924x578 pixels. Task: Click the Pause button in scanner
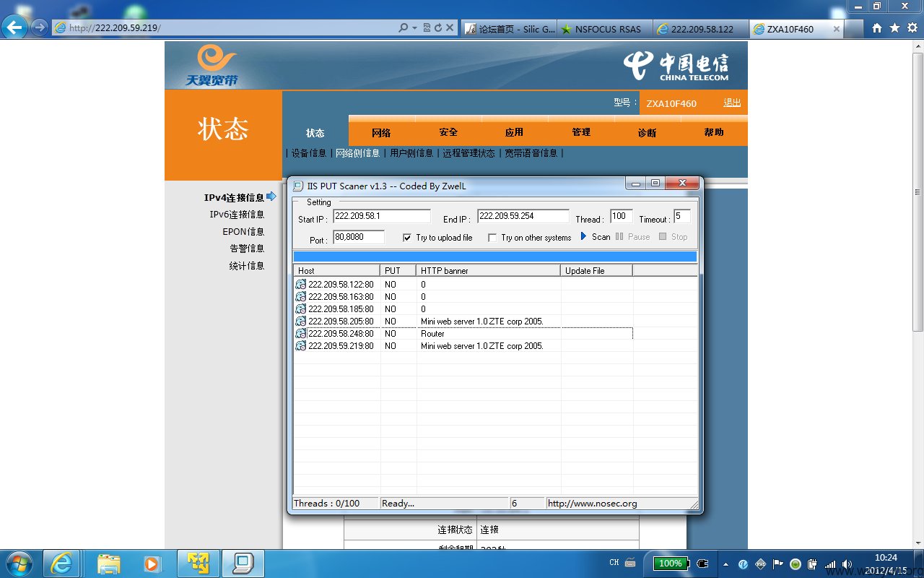[632, 237]
